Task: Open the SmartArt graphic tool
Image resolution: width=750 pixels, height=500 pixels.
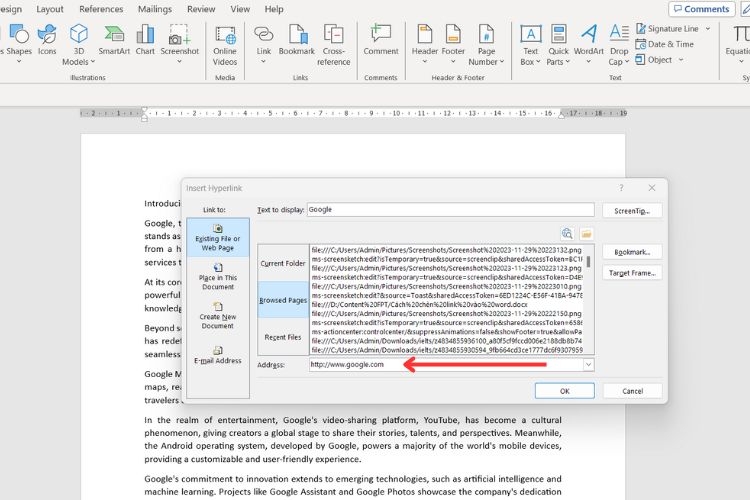Action: tap(114, 41)
